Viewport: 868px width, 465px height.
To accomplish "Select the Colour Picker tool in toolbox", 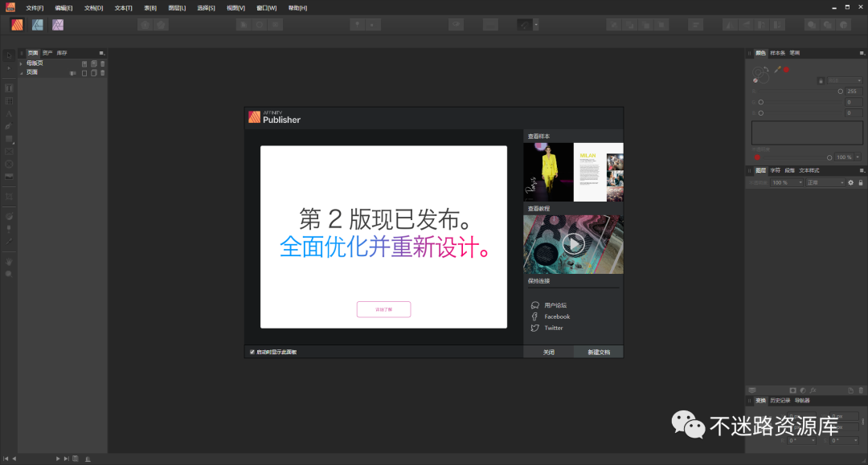I will pos(9,241).
